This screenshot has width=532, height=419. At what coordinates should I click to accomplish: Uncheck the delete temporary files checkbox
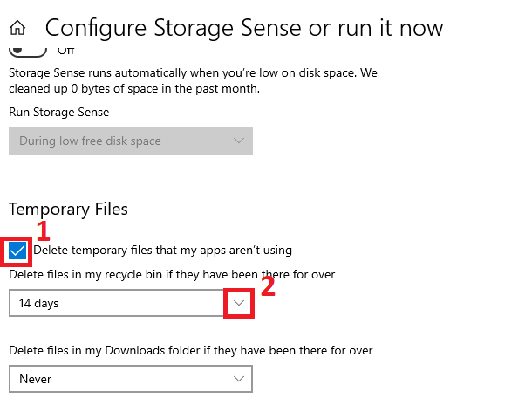click(17, 251)
